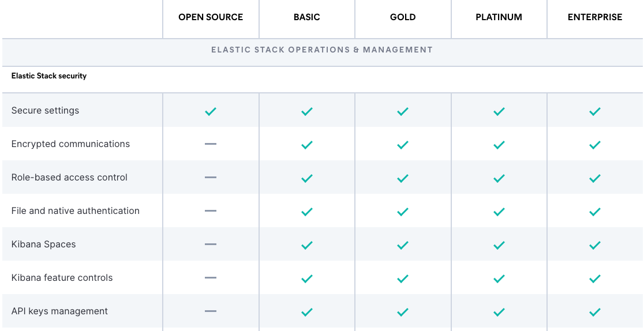Click the Elastic Stack Operations & Management heading
This screenshot has height=331, width=644.
pos(322,50)
